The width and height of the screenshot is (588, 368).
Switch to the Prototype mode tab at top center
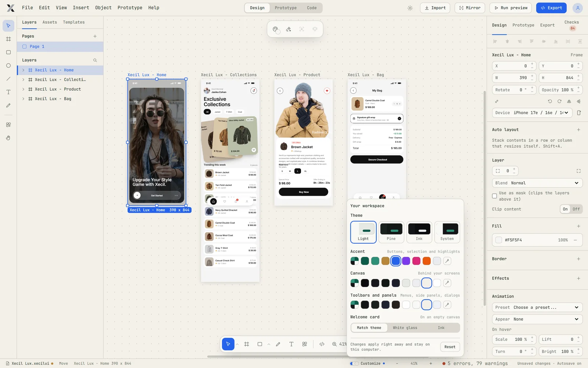click(286, 8)
